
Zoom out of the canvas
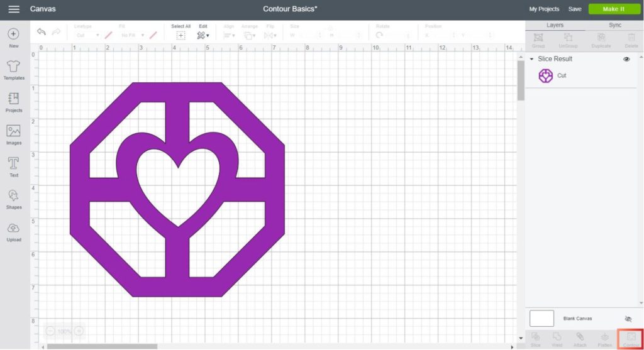pos(50,331)
